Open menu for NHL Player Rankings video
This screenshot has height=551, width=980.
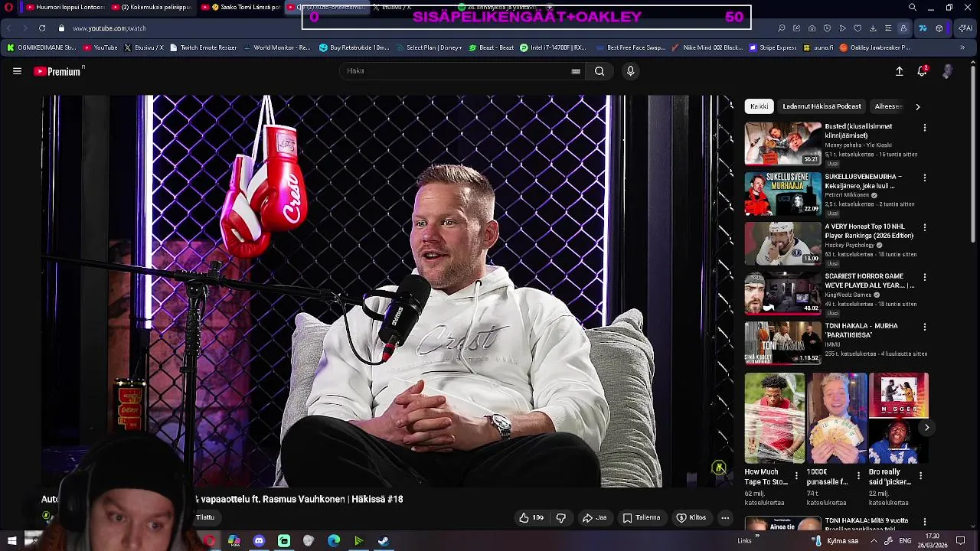coord(925,227)
